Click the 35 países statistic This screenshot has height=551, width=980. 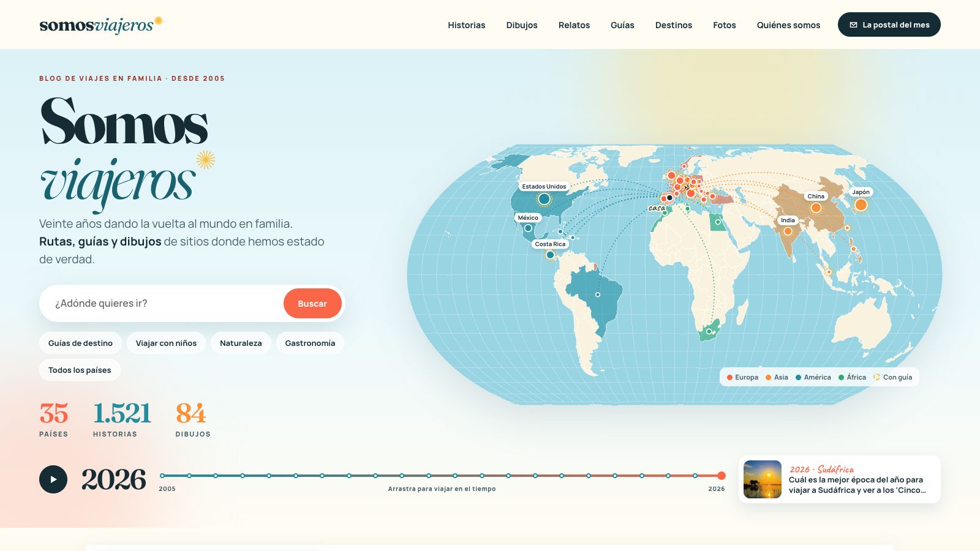(54, 419)
